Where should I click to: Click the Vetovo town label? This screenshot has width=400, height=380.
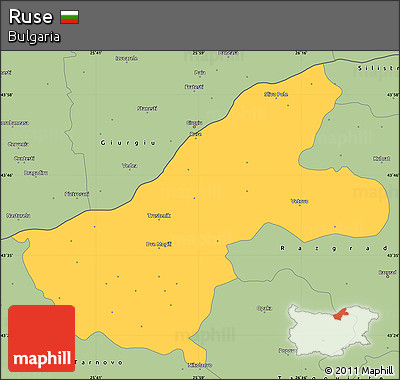[299, 201]
